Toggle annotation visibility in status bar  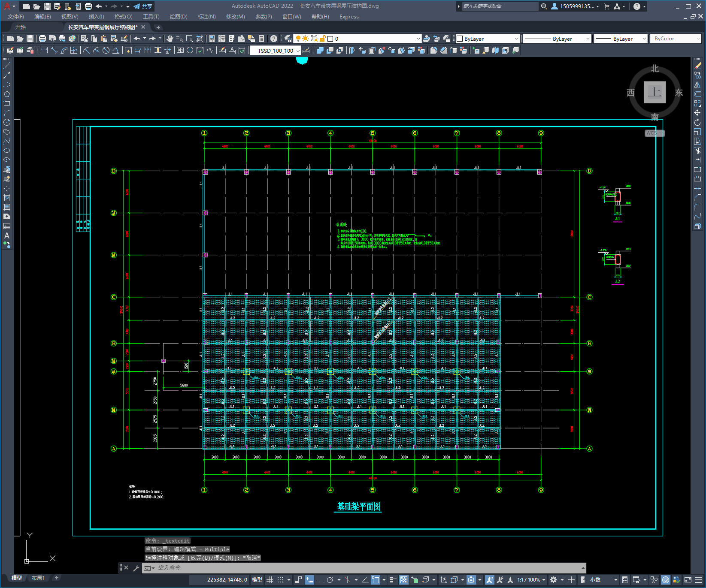pos(490,580)
